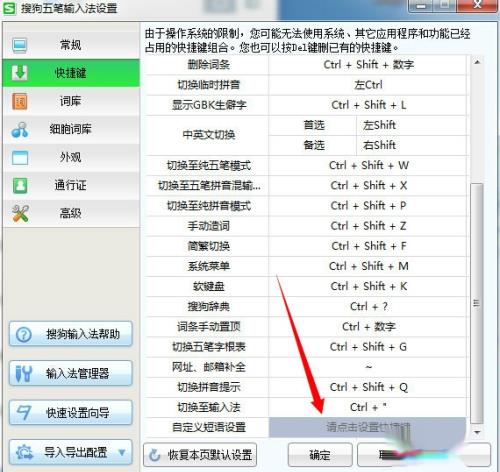This screenshot has height=472, width=500.
Task: Click the 通行证 green person icon
Action: 20,185
